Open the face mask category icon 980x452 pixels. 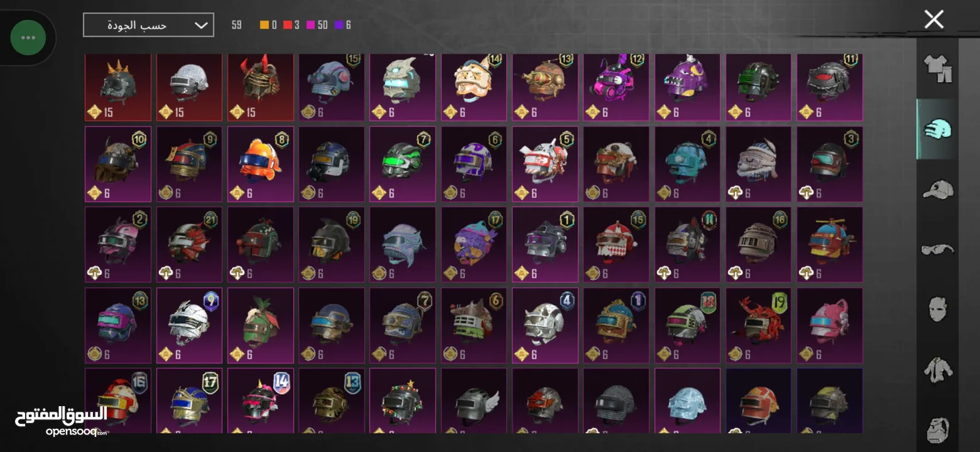coord(937,309)
